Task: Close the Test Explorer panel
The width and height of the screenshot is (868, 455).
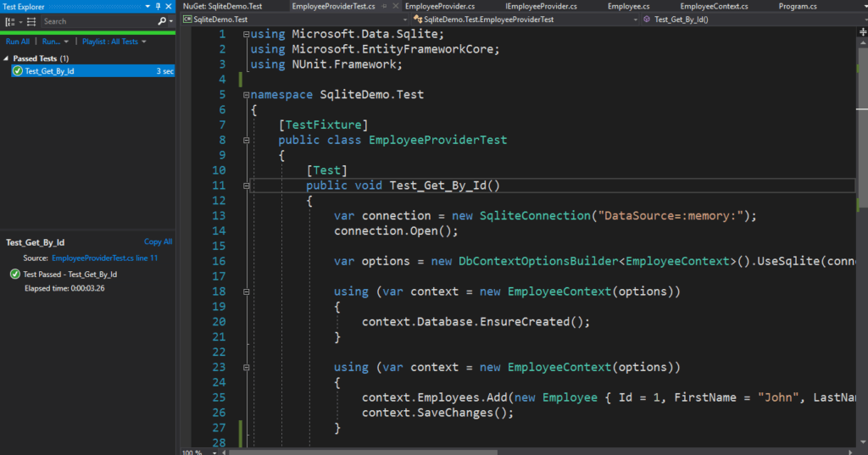Action: point(169,7)
